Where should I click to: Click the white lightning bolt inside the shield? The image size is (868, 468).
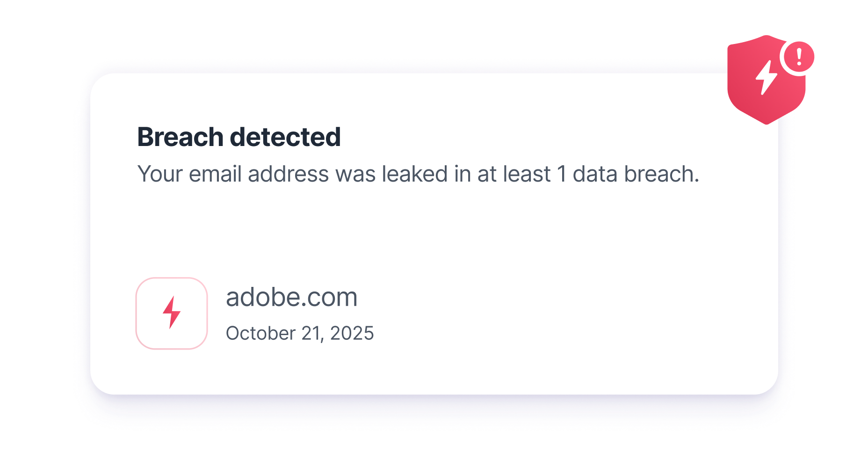coord(766,78)
